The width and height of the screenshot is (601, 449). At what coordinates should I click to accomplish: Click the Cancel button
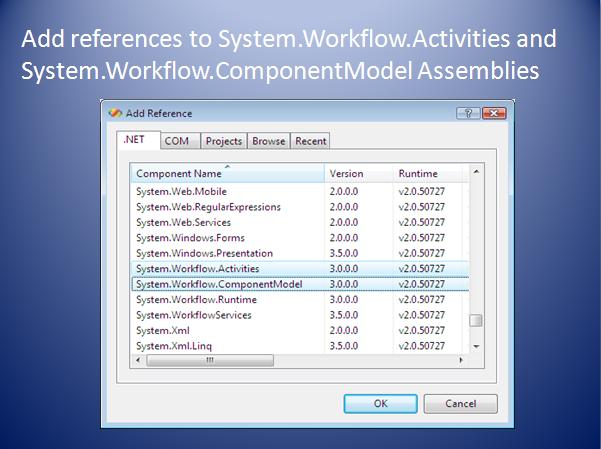click(x=460, y=404)
